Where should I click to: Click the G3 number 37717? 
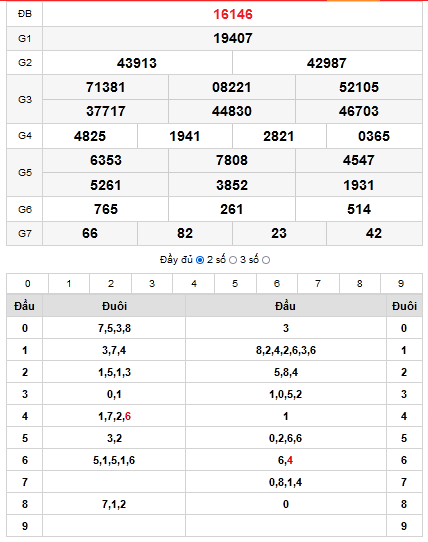(x=106, y=111)
